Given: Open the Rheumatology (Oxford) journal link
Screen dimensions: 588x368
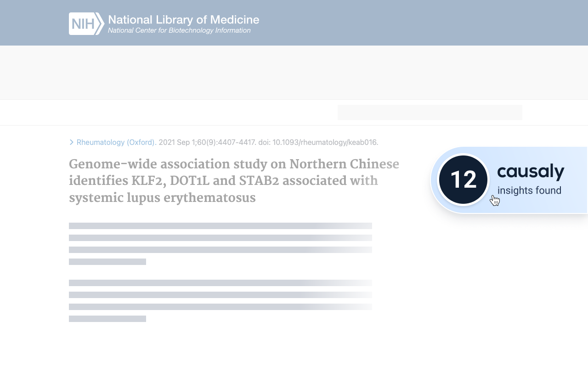Looking at the screenshot, I should click(115, 143).
